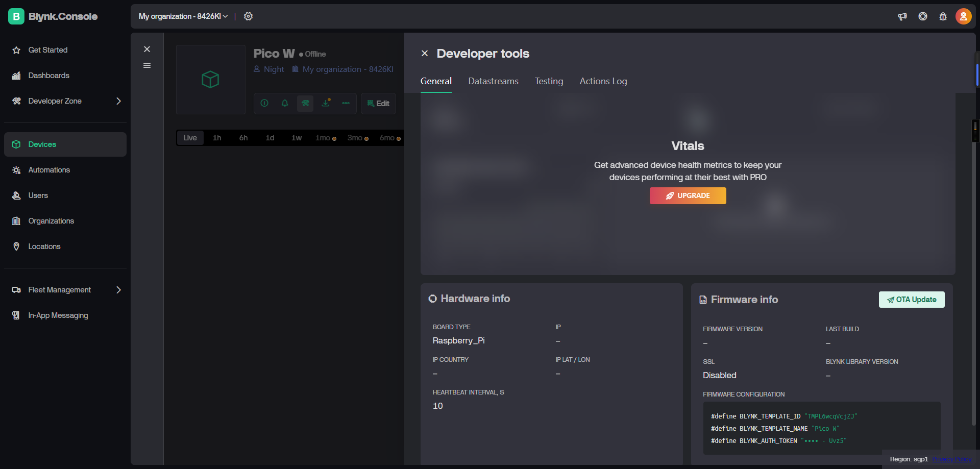The height and width of the screenshot is (469, 980).
Task: Open the device notifications bell icon
Action: coord(285,103)
